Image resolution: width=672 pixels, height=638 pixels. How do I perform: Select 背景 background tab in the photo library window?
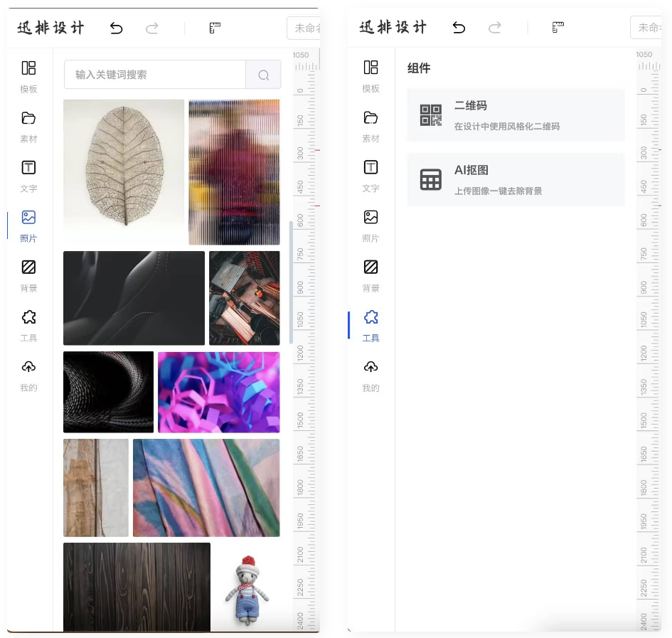[28, 275]
